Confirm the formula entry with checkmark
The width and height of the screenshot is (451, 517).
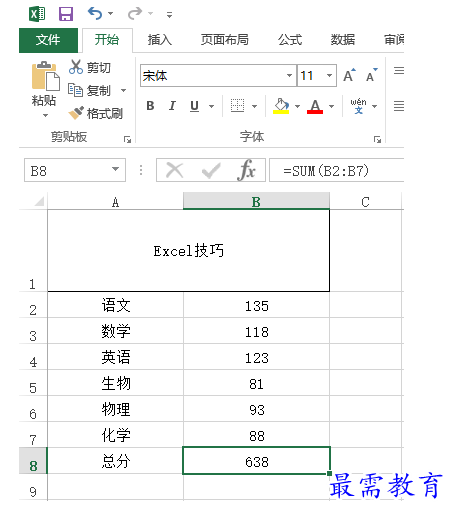coord(211,170)
